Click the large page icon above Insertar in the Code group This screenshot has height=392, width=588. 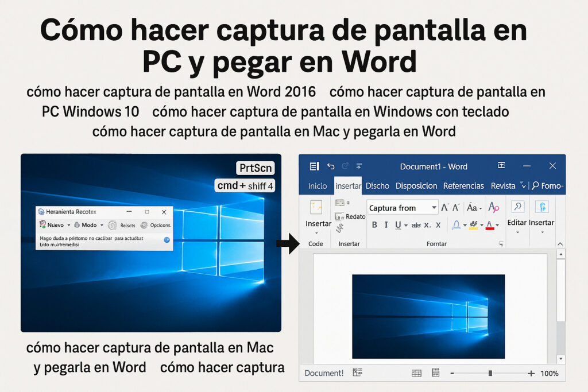[316, 207]
